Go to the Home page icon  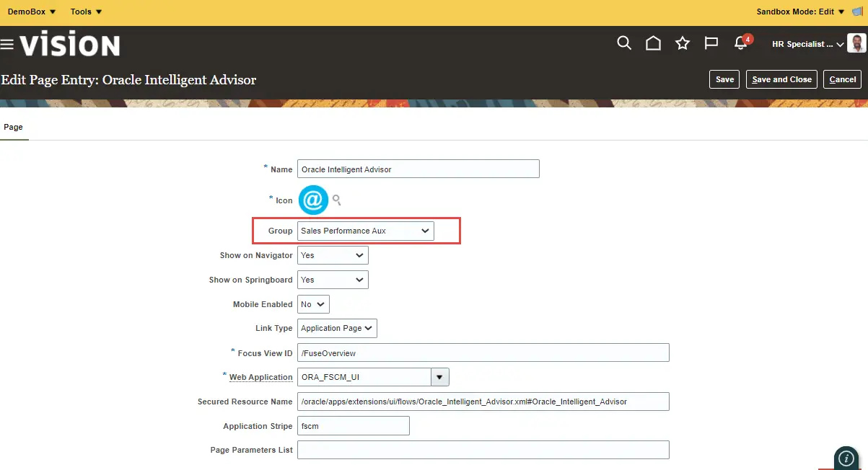(653, 43)
